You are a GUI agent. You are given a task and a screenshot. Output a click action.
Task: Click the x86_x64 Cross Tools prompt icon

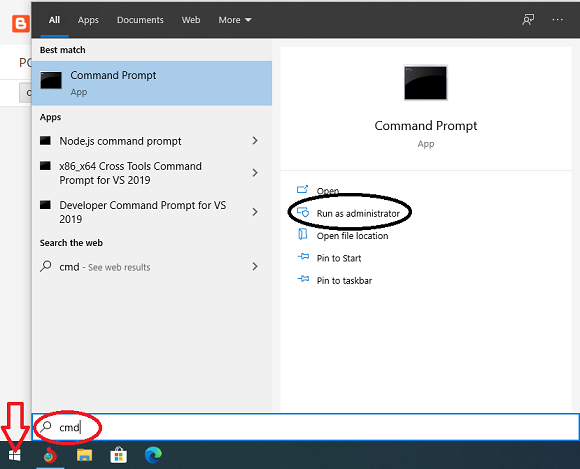pos(45,165)
